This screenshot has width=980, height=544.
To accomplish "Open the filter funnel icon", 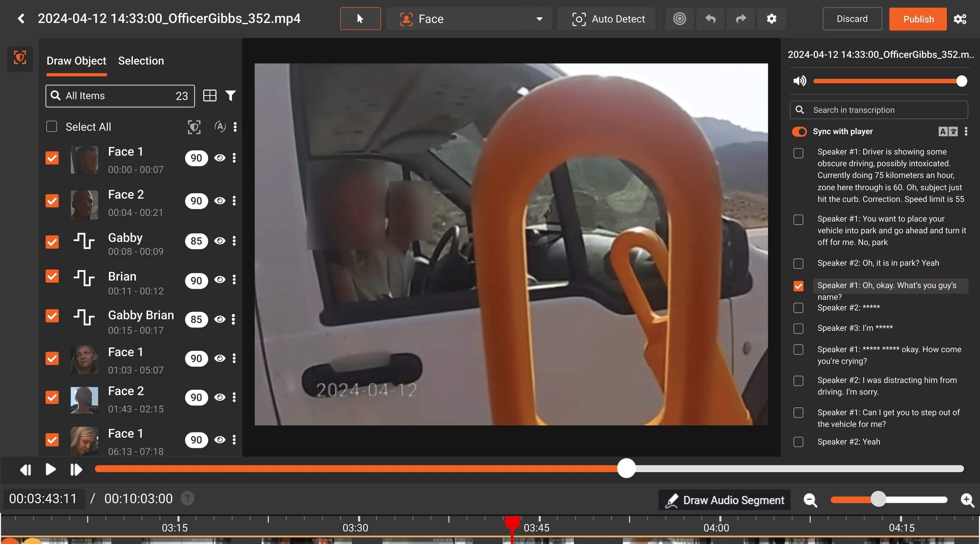I will click(x=230, y=96).
